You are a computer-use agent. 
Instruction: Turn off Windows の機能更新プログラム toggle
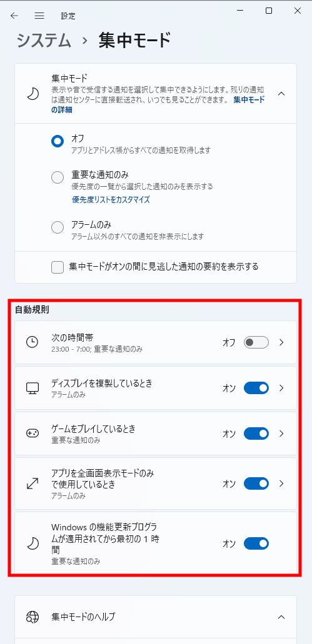pos(256,544)
